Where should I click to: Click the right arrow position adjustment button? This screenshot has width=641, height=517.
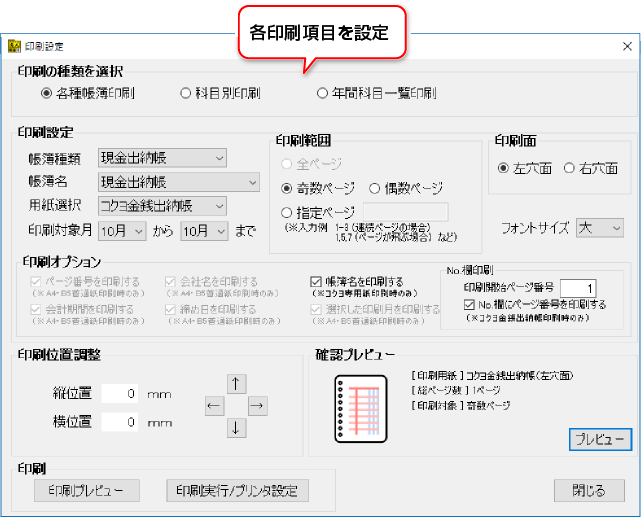[x=258, y=406]
